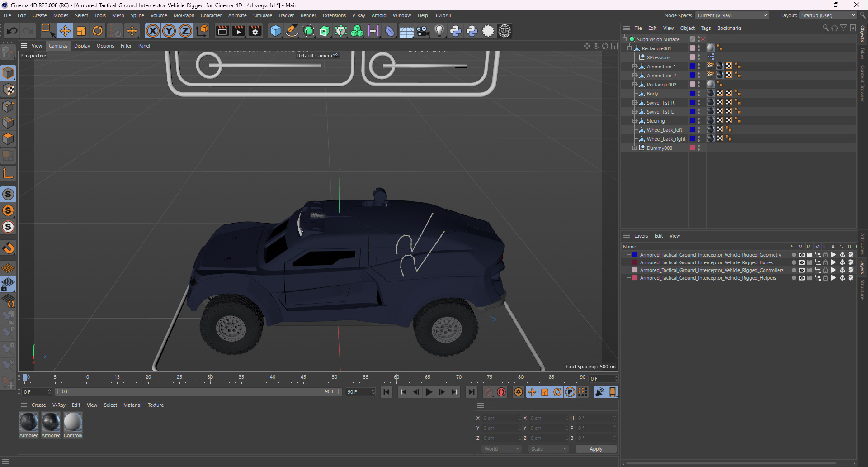The height and width of the screenshot is (467, 868).
Task: Expand Dummy008 object hierarchy
Action: [x=634, y=148]
